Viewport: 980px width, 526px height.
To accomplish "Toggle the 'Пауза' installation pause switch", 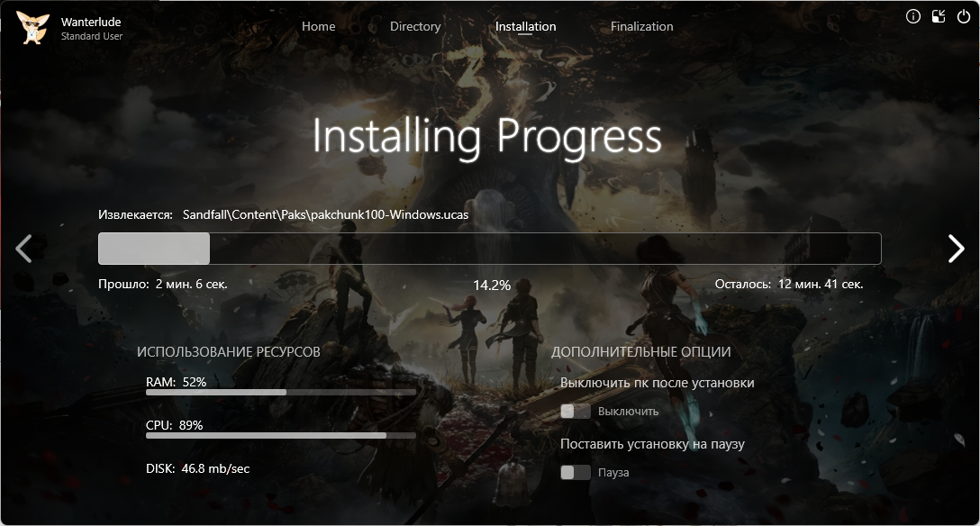I will [x=576, y=473].
